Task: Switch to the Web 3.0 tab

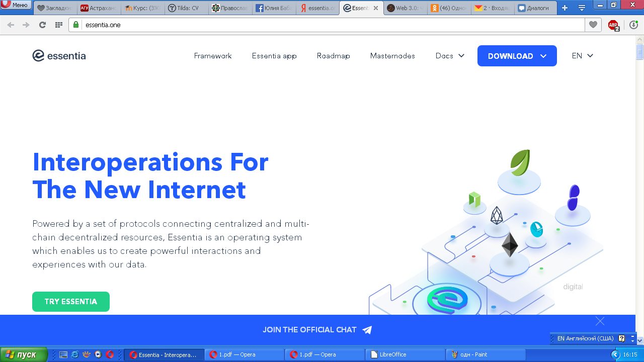Action: coord(405,8)
